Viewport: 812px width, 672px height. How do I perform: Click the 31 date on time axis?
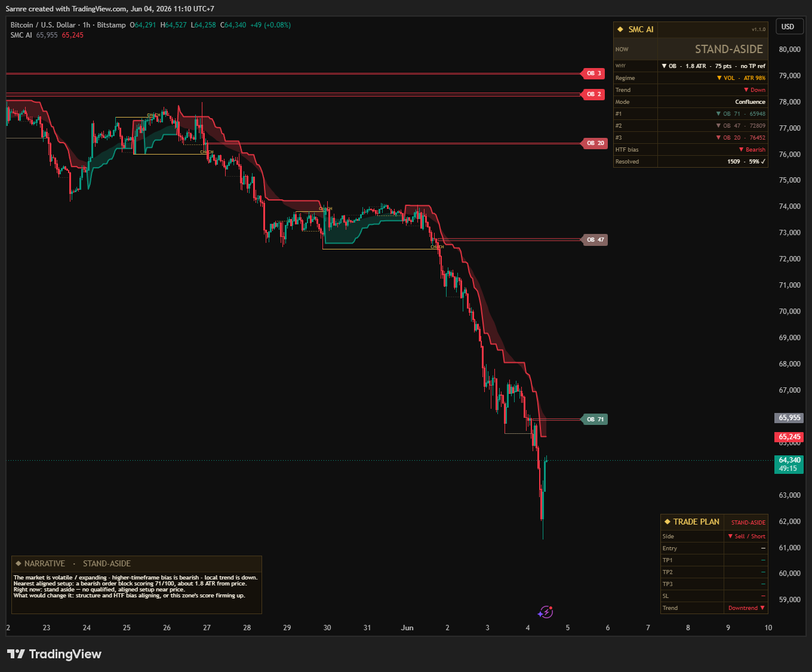(367, 628)
